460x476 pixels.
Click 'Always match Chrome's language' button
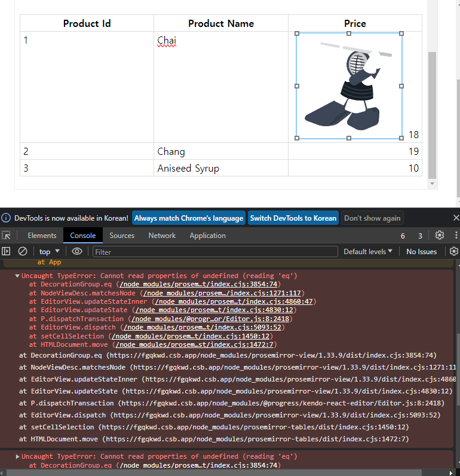tap(188, 218)
